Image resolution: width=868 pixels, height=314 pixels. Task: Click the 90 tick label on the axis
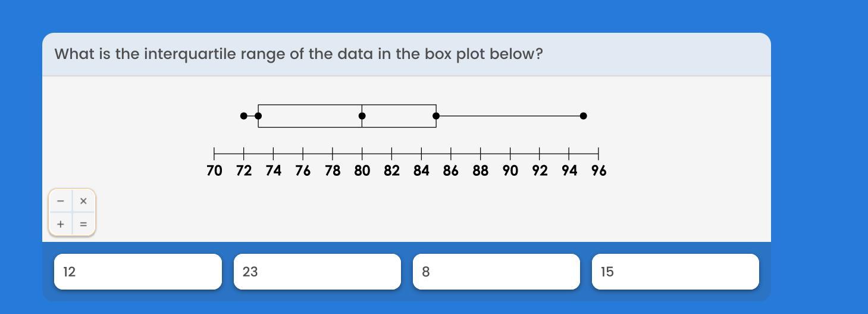click(x=510, y=171)
